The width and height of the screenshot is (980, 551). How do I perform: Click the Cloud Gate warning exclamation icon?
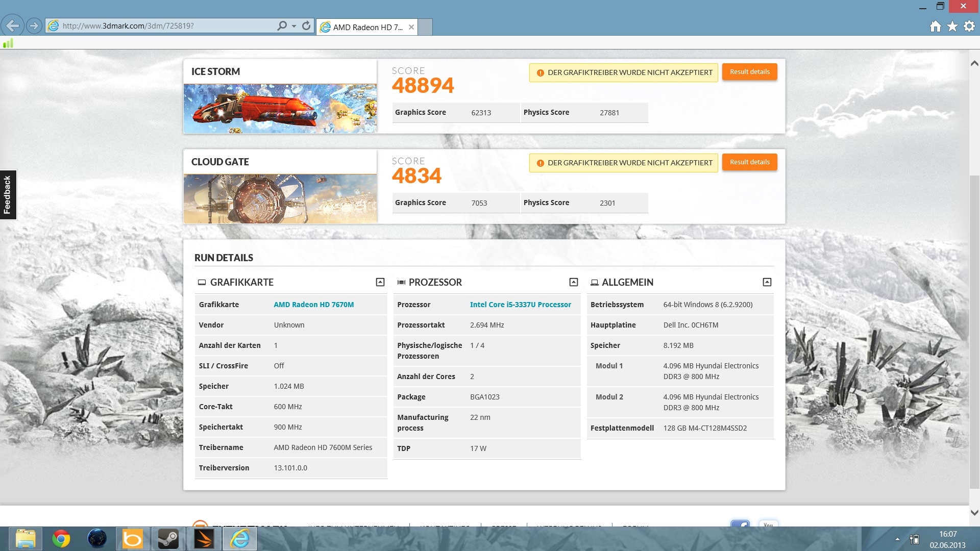point(540,163)
